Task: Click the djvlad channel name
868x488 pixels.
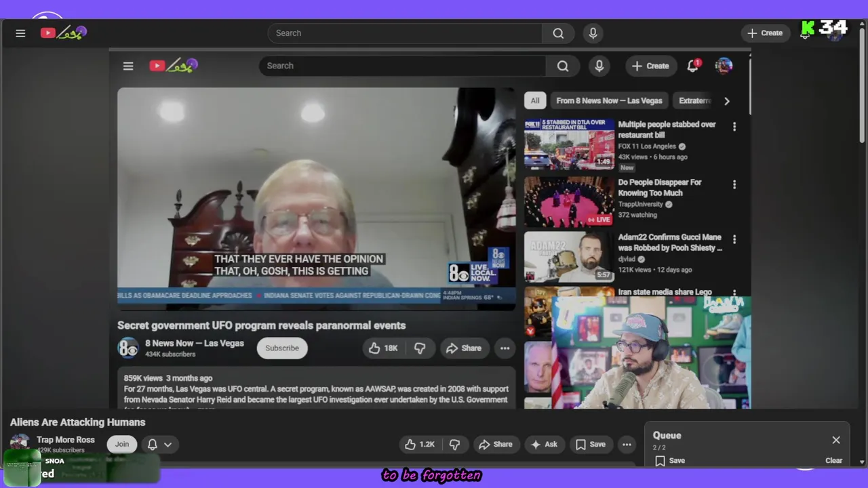Action: pyautogui.click(x=627, y=259)
